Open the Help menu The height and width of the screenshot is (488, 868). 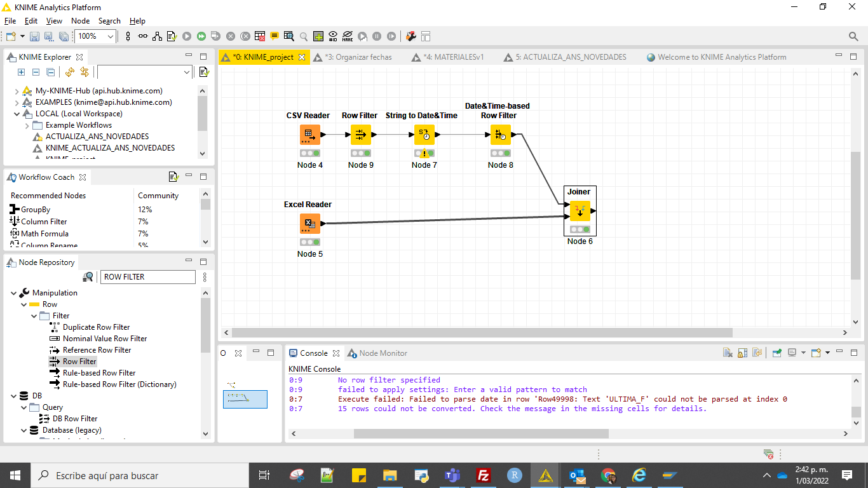[x=137, y=21]
